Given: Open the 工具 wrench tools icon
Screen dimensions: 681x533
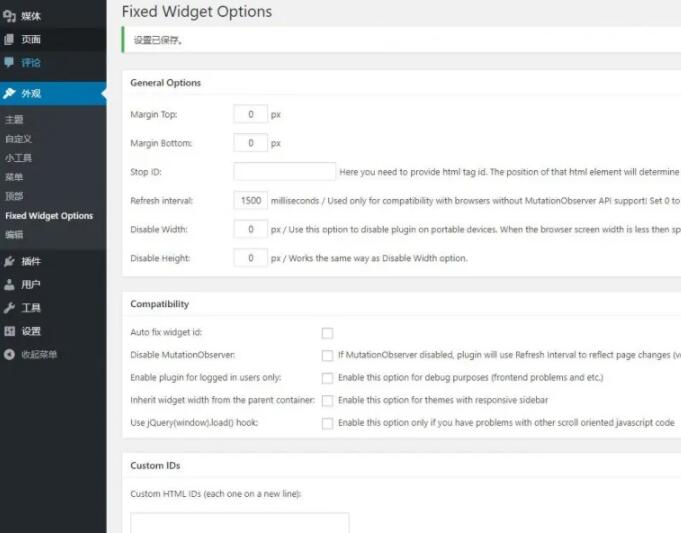Looking at the screenshot, I should pyautogui.click(x=9, y=308).
